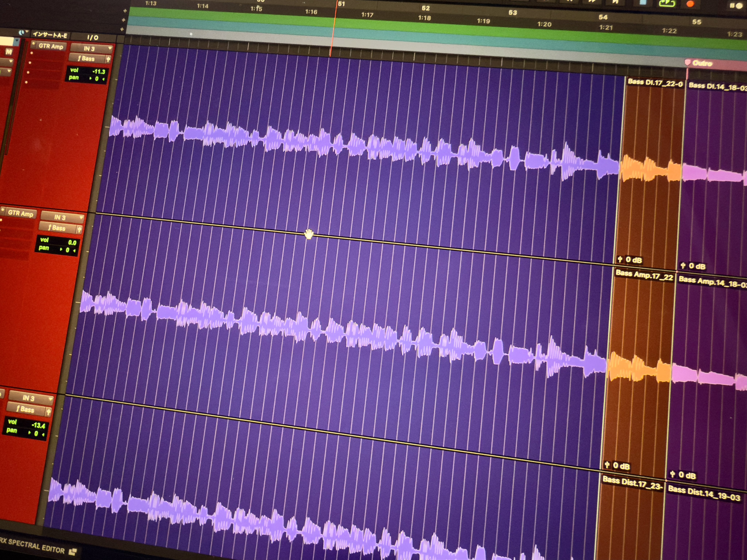747x560 pixels.
Task: Open output window icon beside second track's Bass
Action: coord(79,230)
